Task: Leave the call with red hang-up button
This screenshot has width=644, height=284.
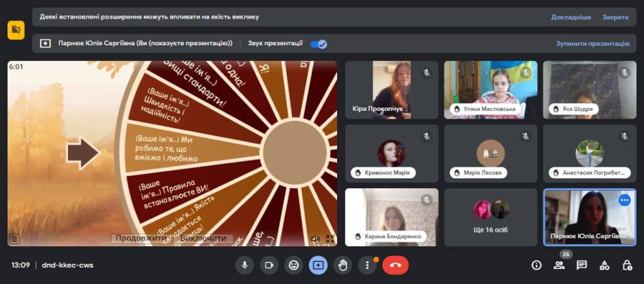Action: pyautogui.click(x=395, y=265)
